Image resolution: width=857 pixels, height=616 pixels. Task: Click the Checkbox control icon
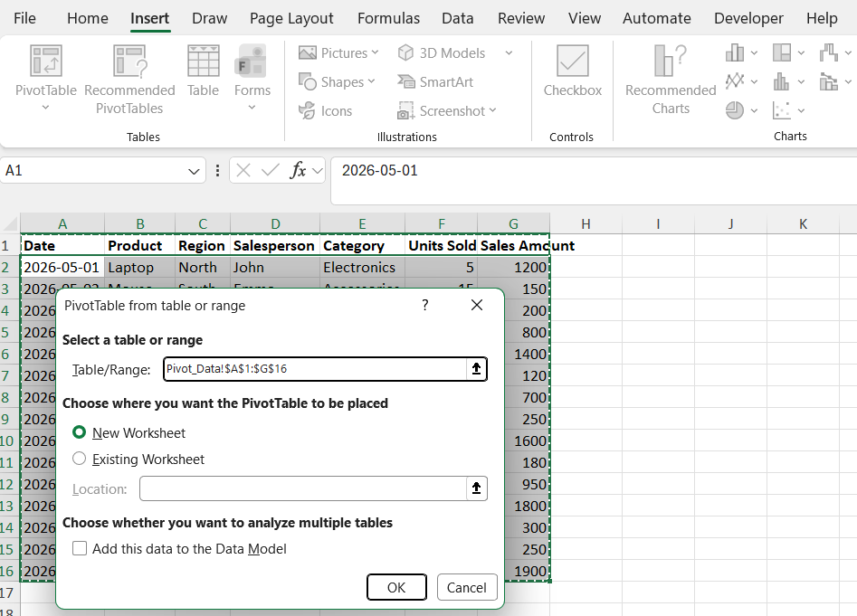click(572, 61)
